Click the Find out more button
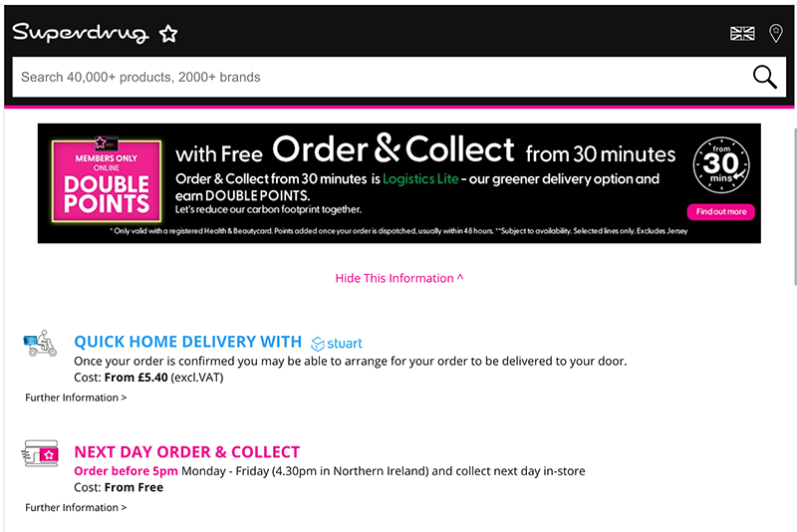The height and width of the screenshot is (532, 797). 720,212
